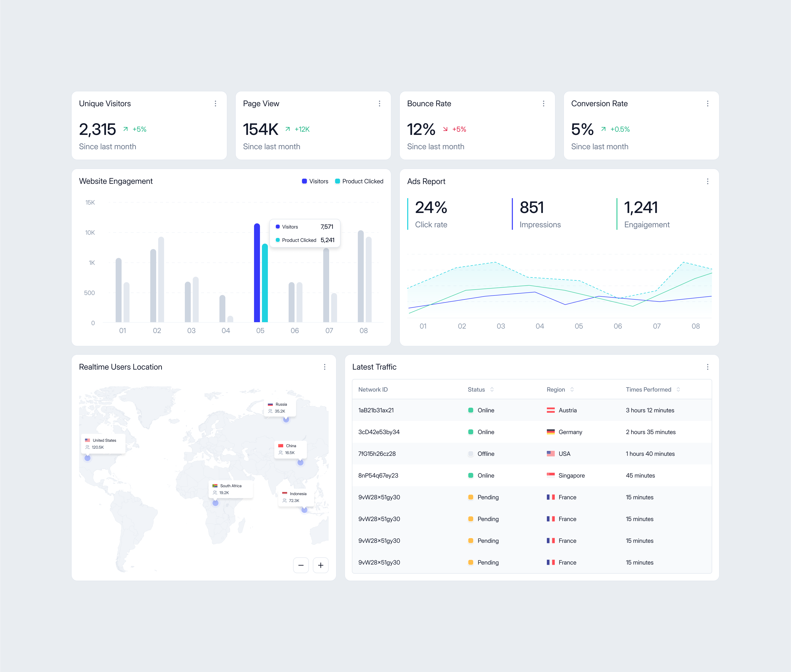Viewport: 791px width, 672px height.
Task: Zoom out the map with minus button
Action: pos(301,565)
